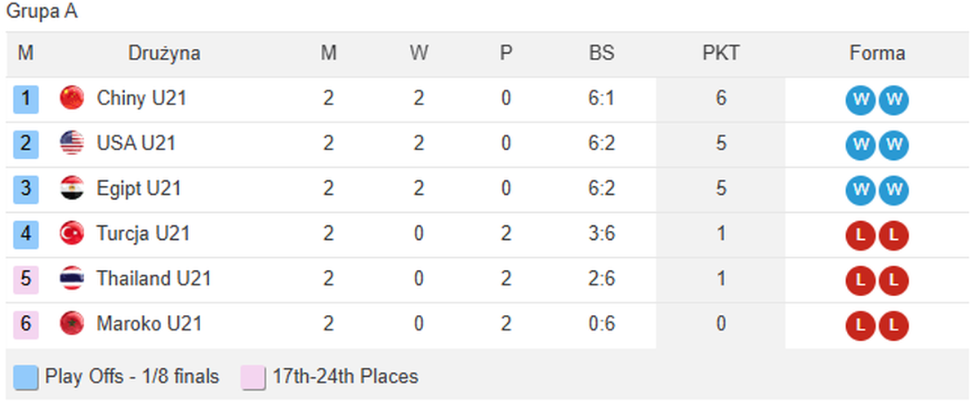Click the BS column header
Image resolution: width=980 pixels, height=412 pixels.
[x=601, y=54]
